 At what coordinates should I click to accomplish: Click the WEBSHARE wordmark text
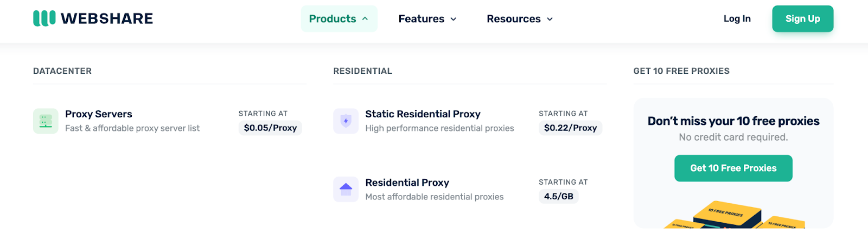click(x=107, y=18)
